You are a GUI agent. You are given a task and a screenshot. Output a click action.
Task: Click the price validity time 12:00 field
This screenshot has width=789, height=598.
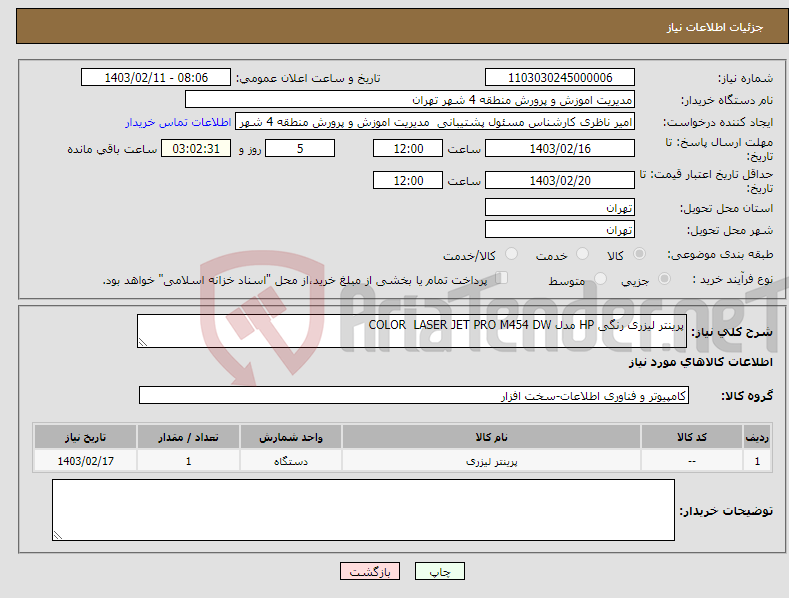[x=408, y=180]
